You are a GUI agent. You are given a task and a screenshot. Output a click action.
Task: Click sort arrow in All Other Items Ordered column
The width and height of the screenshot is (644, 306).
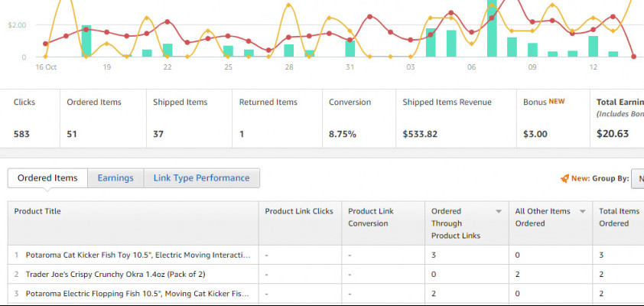(x=582, y=211)
